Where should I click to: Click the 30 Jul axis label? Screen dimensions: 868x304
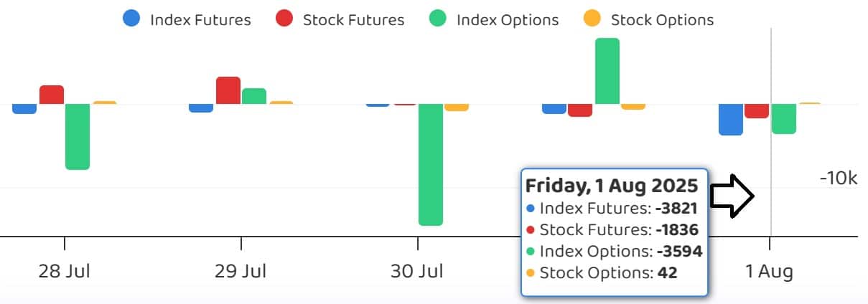tap(417, 272)
